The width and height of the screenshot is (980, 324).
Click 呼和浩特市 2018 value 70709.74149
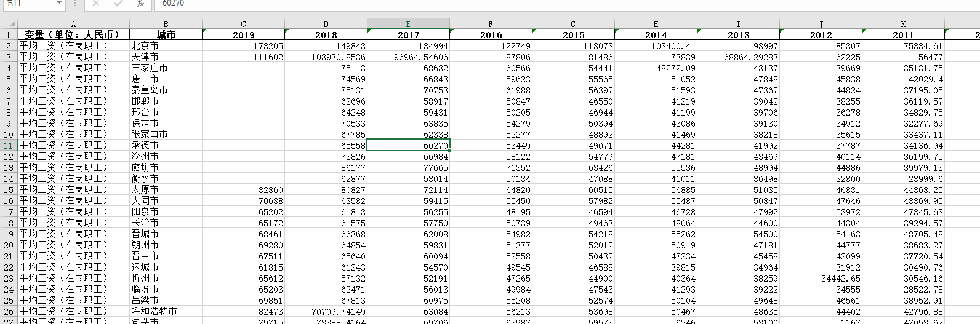326,311
